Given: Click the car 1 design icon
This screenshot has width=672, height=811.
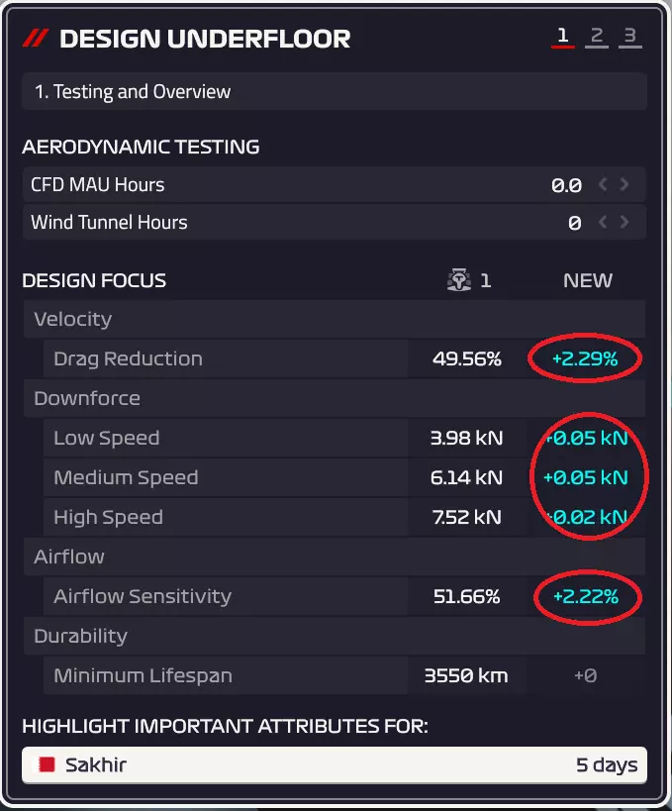Looking at the screenshot, I should point(458,280).
